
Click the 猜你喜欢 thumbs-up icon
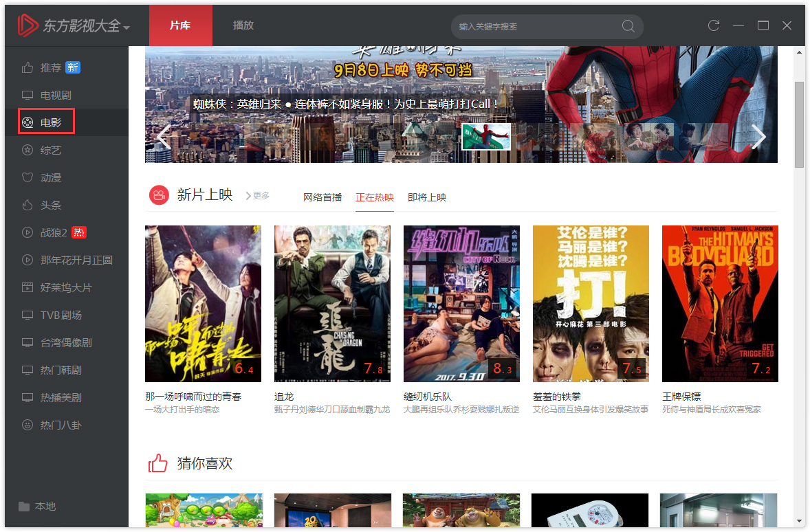[x=158, y=463]
